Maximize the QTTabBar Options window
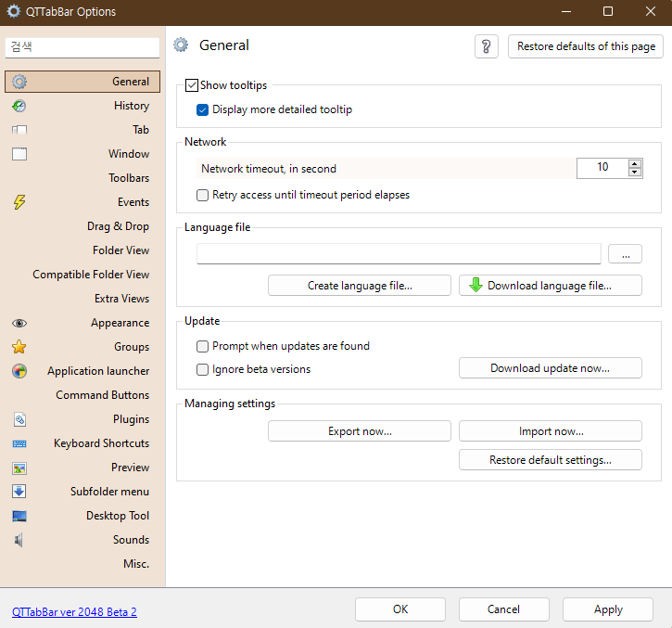This screenshot has width=672, height=628. [608, 11]
